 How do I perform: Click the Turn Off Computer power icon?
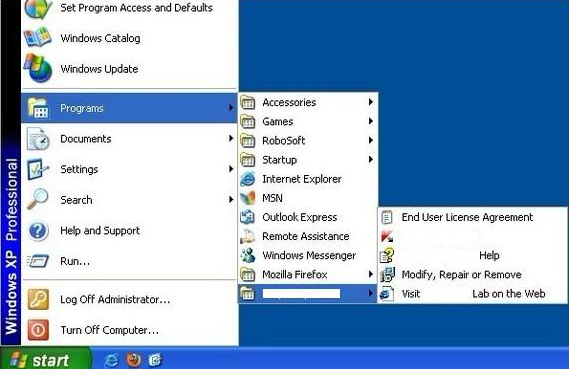pyautogui.click(x=38, y=330)
